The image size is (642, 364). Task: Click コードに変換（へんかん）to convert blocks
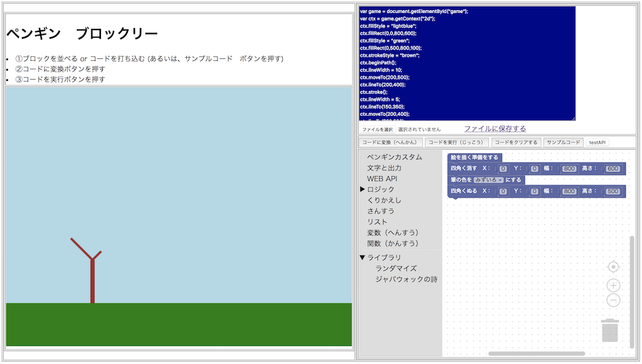point(391,142)
